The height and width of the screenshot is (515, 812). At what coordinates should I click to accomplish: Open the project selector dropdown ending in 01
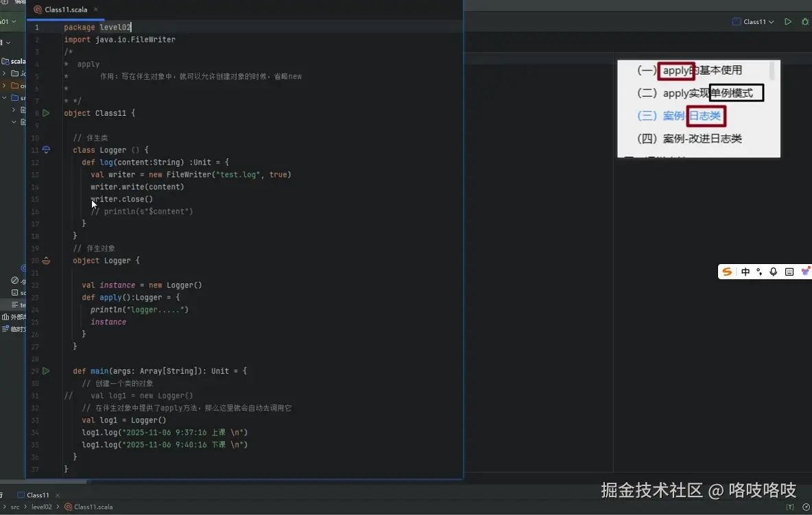(x=8, y=22)
